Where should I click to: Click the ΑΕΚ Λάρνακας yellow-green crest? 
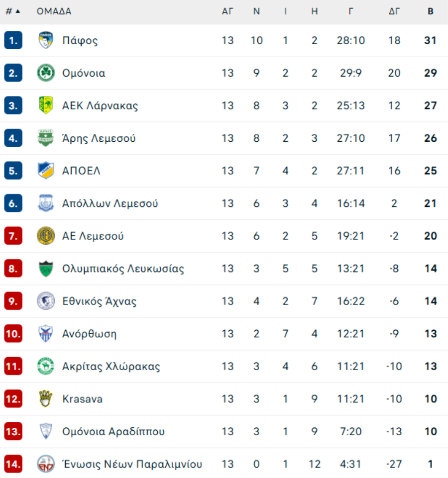point(46,105)
